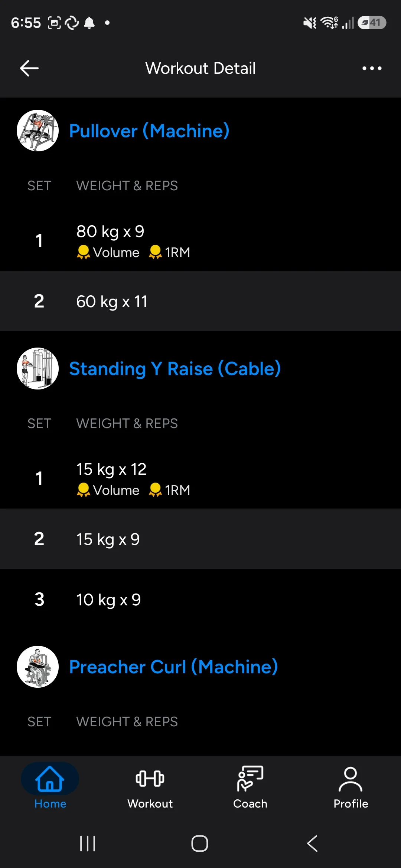This screenshot has width=401, height=868.
Task: Open the Preacher Curl (Machine) link
Action: [173, 667]
